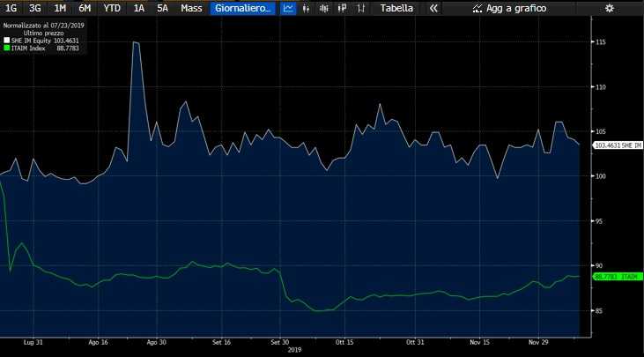This screenshot has width=644, height=357.
Task: Select the line chart type icon
Action: (289, 8)
